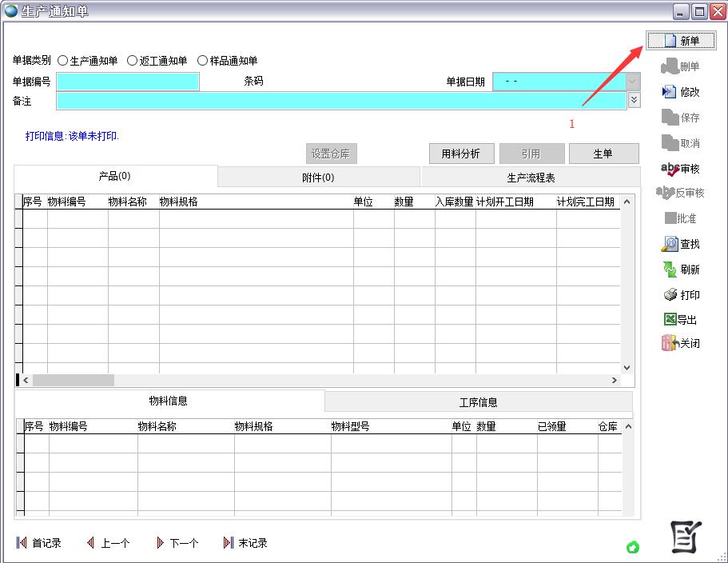The height and width of the screenshot is (563, 728).
Task: Expand the 备注 remarks field arrow
Action: [x=634, y=100]
